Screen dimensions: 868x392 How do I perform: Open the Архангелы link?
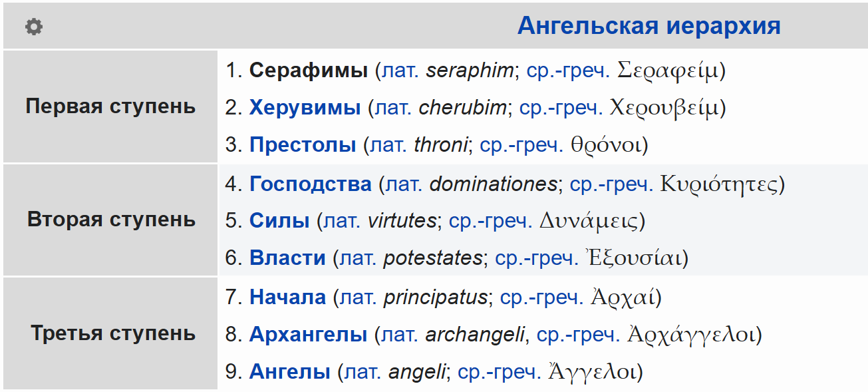point(308,335)
